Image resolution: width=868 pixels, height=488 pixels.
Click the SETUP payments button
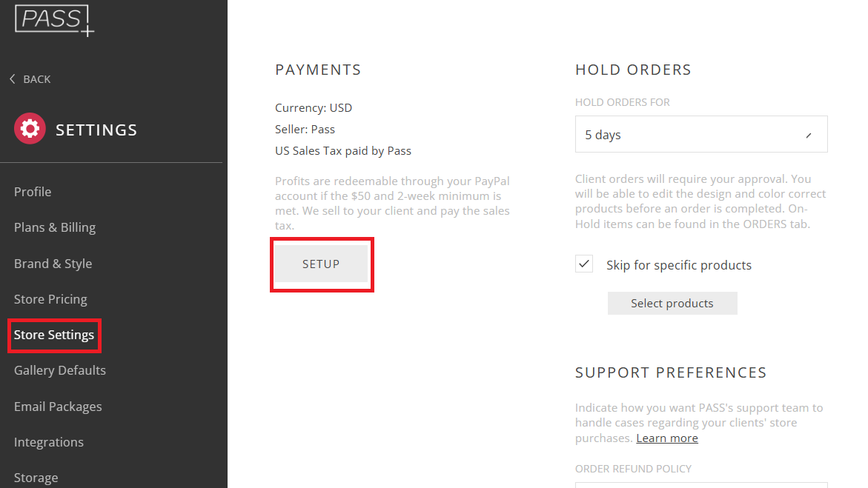click(321, 264)
